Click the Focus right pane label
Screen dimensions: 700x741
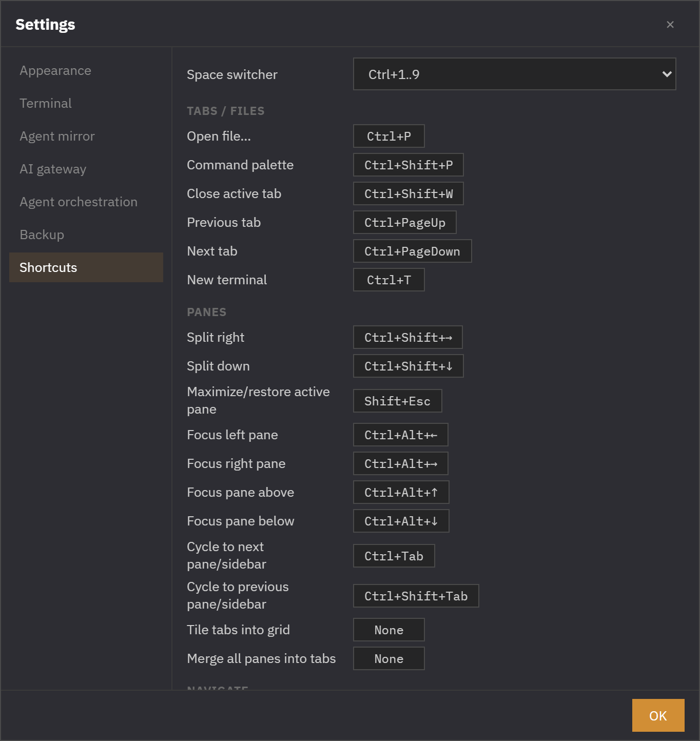pyautogui.click(x=236, y=463)
